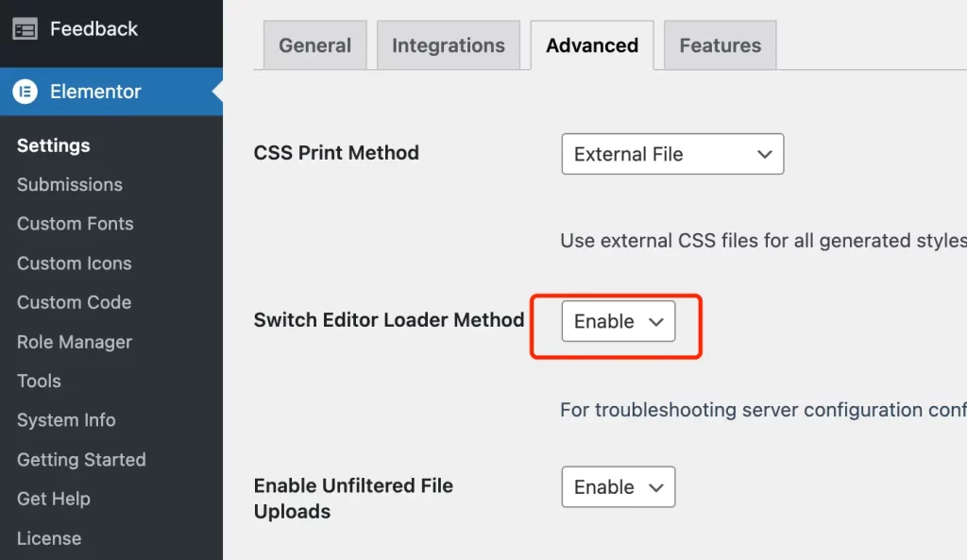Switch to the General tab
Screen dimensions: 967x560
click(315, 45)
